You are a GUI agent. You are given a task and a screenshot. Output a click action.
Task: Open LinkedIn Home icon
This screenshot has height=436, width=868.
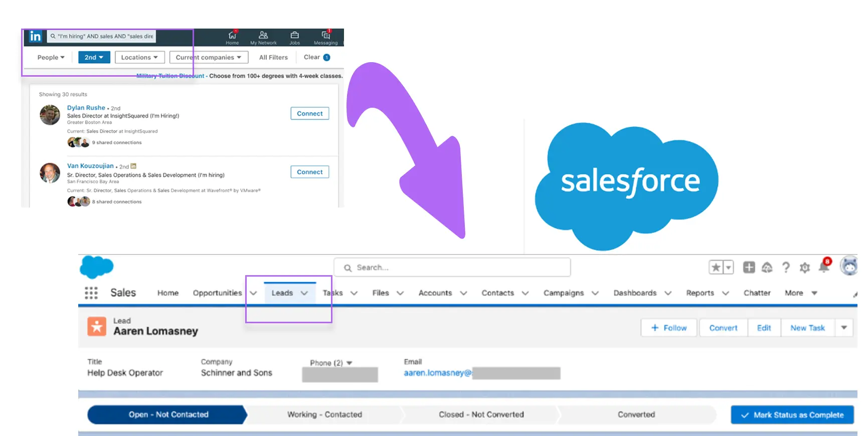232,38
